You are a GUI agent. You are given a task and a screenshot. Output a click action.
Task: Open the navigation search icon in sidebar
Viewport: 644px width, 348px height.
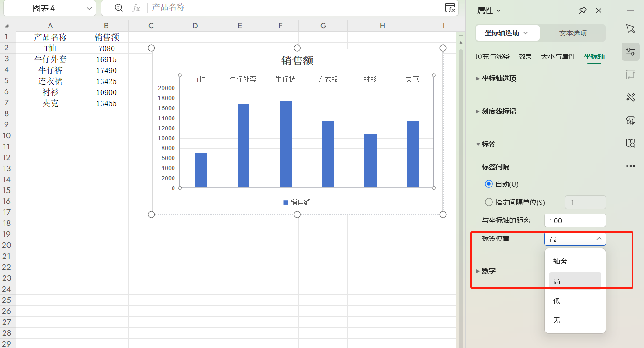[x=630, y=143]
